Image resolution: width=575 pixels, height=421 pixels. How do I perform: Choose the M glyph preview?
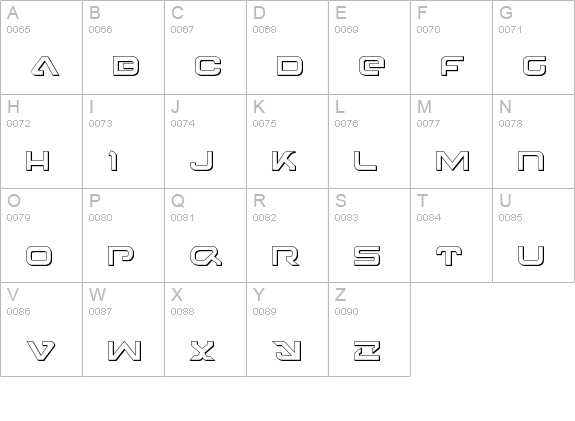coord(453,161)
